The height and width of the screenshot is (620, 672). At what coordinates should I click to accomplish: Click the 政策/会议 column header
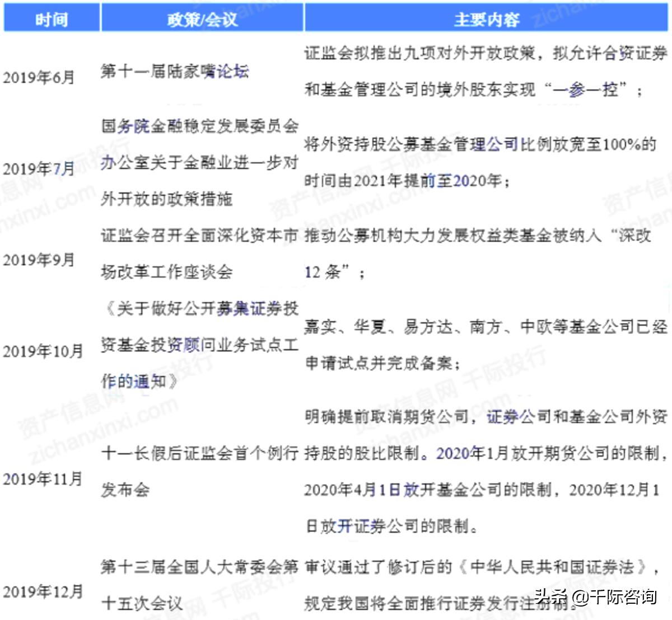click(202, 18)
